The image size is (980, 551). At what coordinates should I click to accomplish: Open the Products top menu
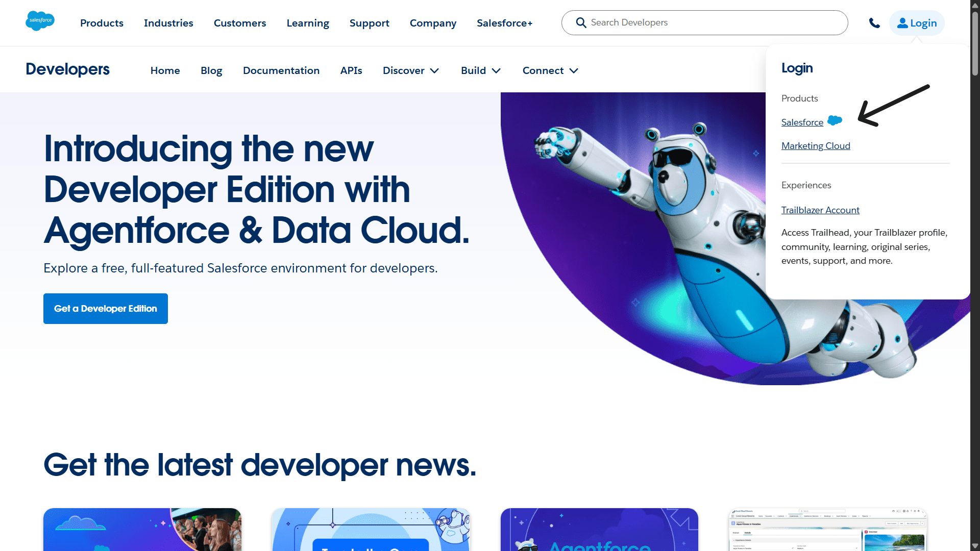(x=102, y=23)
